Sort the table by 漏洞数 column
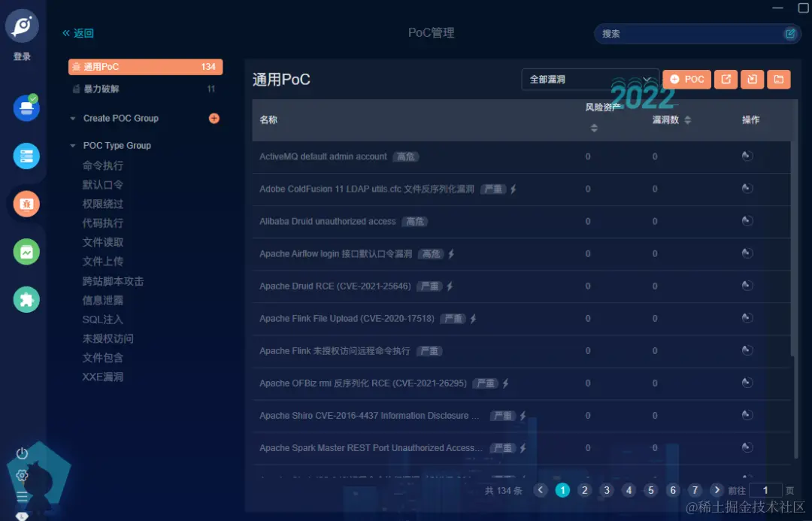The image size is (812, 521). (x=688, y=120)
